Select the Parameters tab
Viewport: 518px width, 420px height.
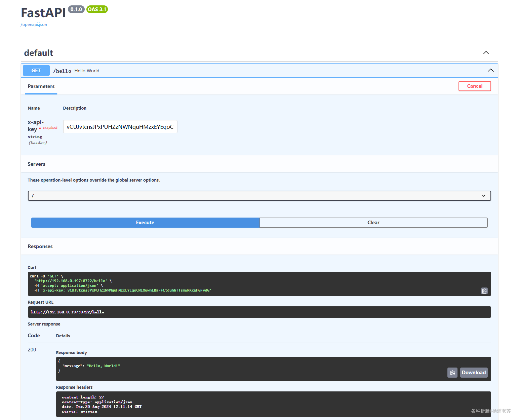[41, 86]
